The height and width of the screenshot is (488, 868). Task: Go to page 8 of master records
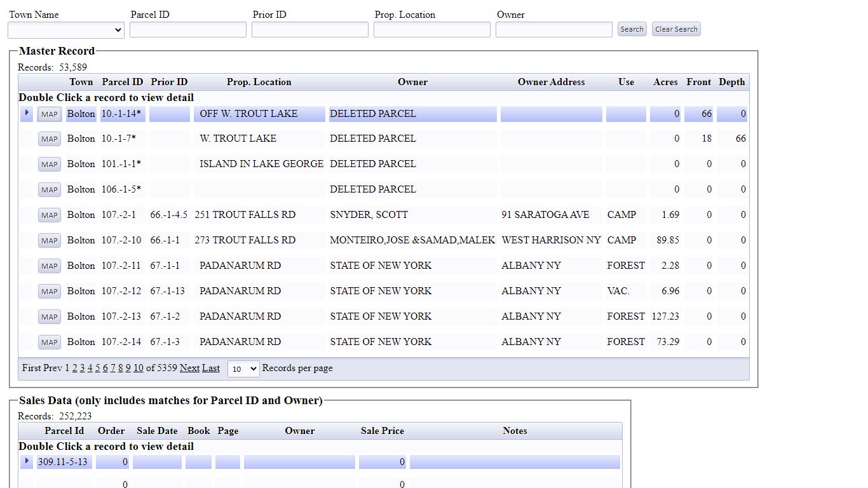point(121,368)
